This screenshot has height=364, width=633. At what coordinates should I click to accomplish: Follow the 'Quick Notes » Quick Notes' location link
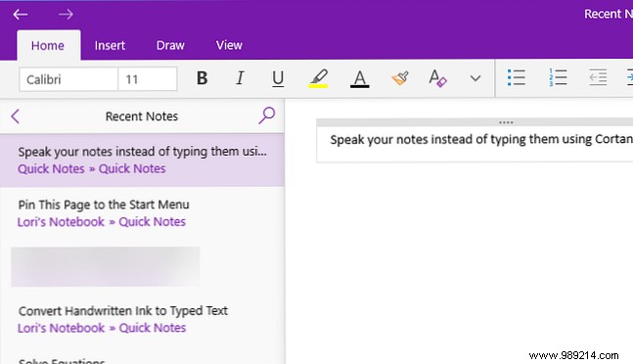(92, 168)
